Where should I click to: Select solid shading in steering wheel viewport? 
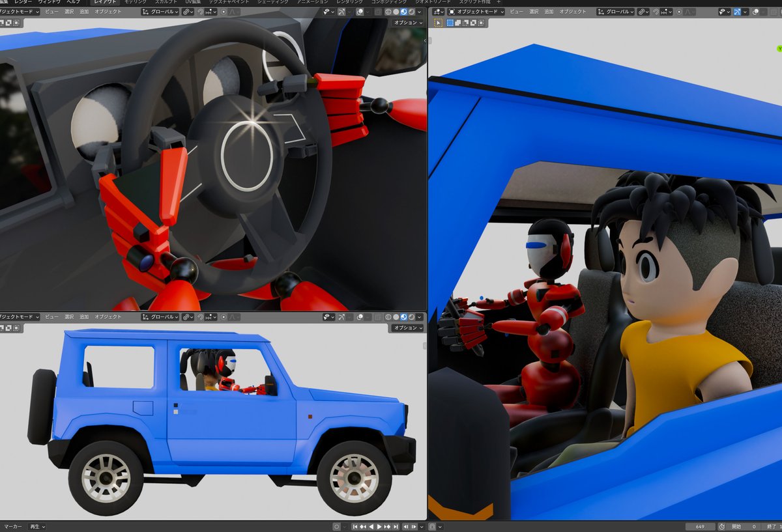[x=396, y=12]
